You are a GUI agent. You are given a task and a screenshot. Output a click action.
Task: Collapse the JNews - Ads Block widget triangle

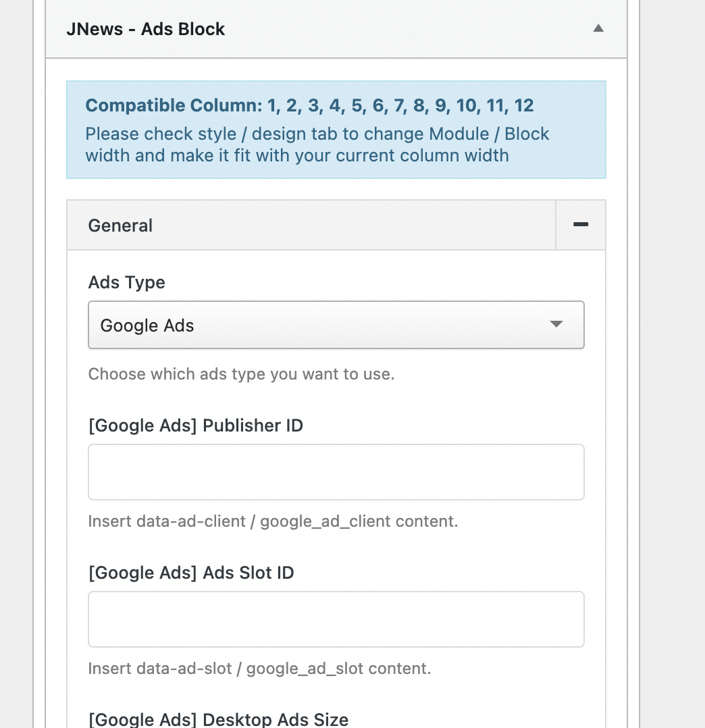[x=598, y=28]
